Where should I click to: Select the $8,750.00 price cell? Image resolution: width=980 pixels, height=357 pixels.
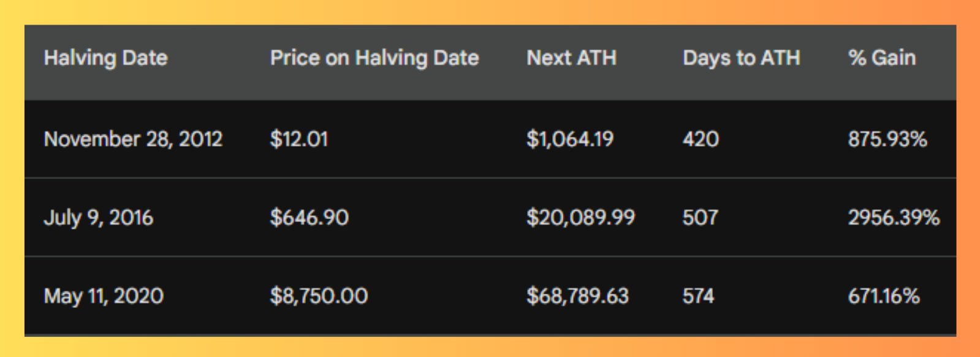tap(319, 296)
